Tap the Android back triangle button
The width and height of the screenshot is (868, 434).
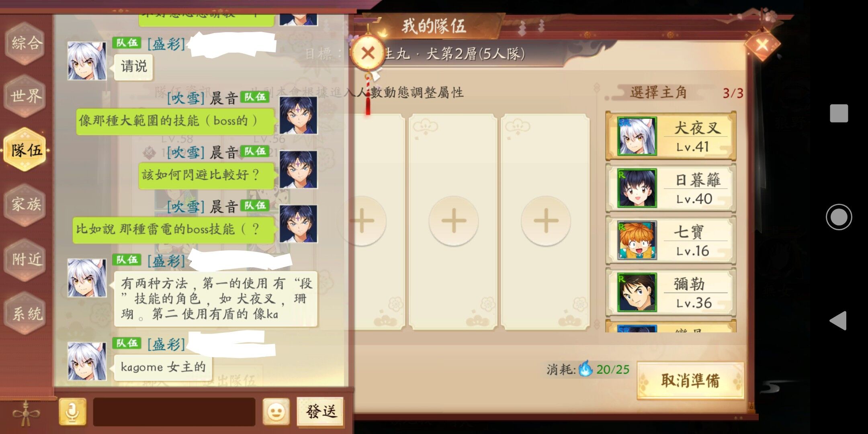(838, 320)
